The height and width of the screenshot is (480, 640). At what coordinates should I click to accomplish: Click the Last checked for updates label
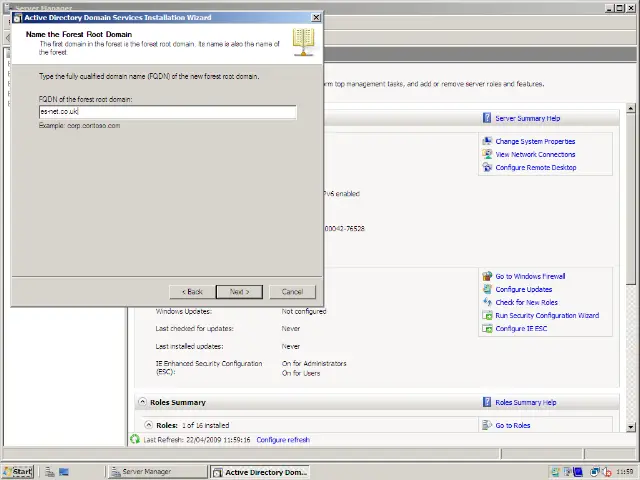(x=194, y=329)
